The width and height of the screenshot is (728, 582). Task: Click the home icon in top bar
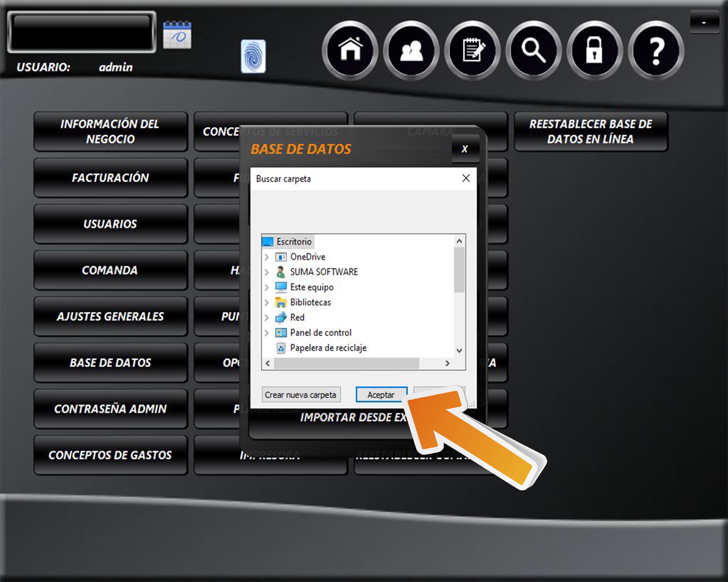click(x=350, y=50)
